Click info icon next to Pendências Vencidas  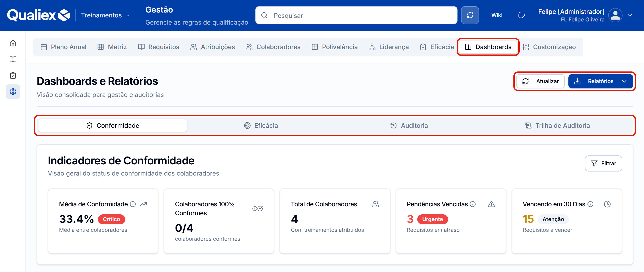472,204
